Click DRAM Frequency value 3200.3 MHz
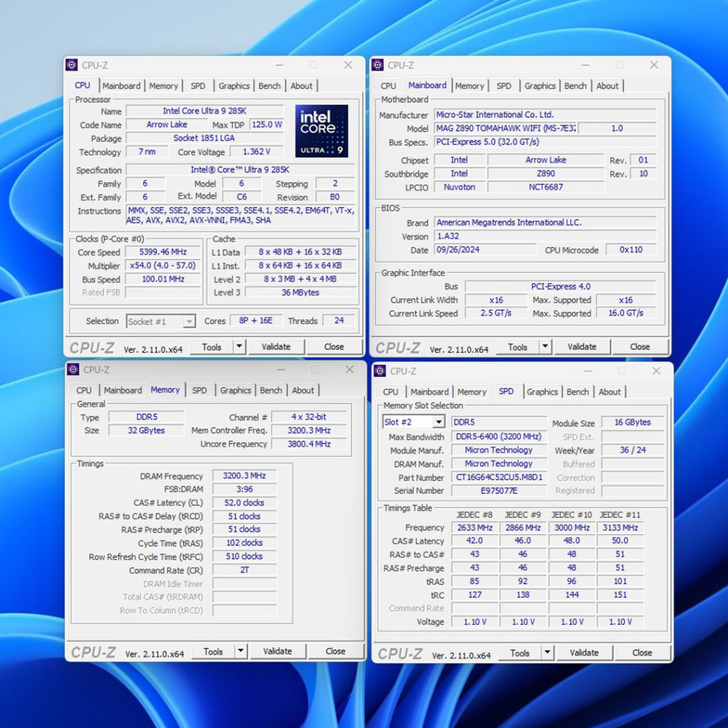The width and height of the screenshot is (728, 728). tap(245, 476)
